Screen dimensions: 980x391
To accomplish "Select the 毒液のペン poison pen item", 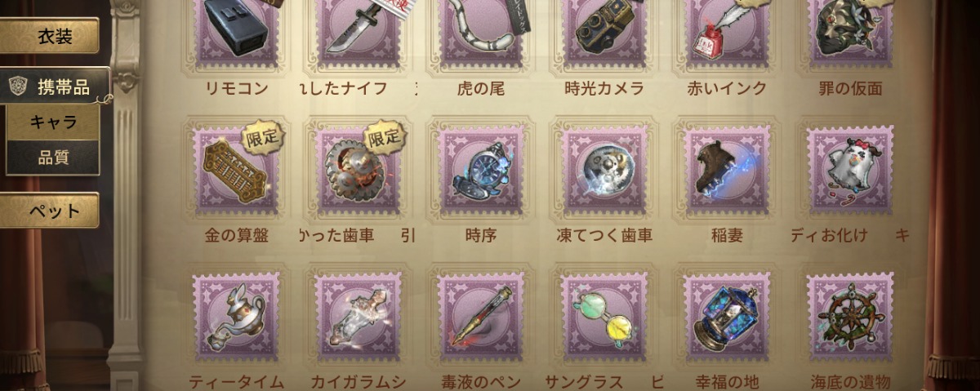I will 481,317.
